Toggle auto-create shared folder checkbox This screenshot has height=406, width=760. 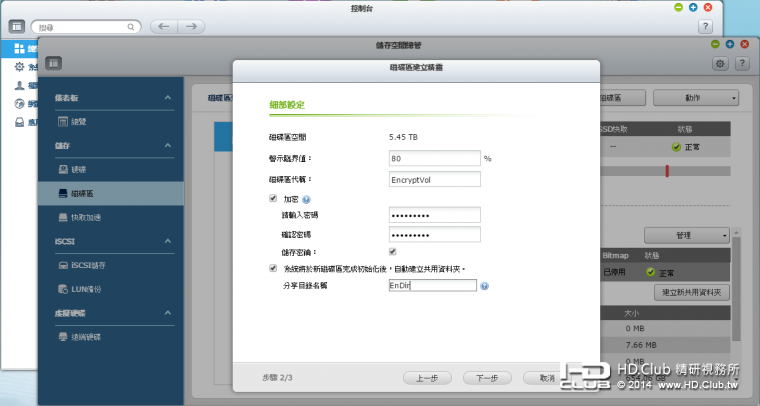click(x=273, y=268)
